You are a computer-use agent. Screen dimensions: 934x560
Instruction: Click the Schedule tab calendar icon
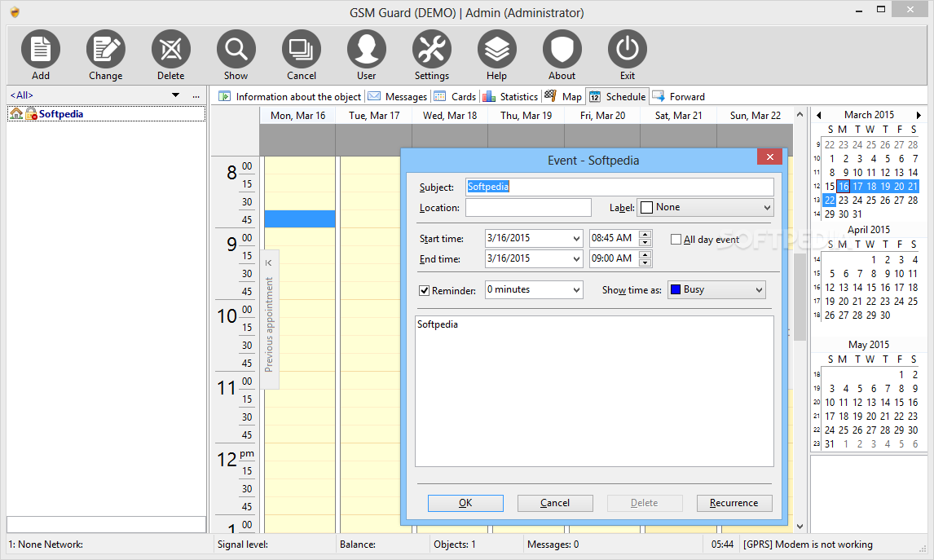coord(595,96)
